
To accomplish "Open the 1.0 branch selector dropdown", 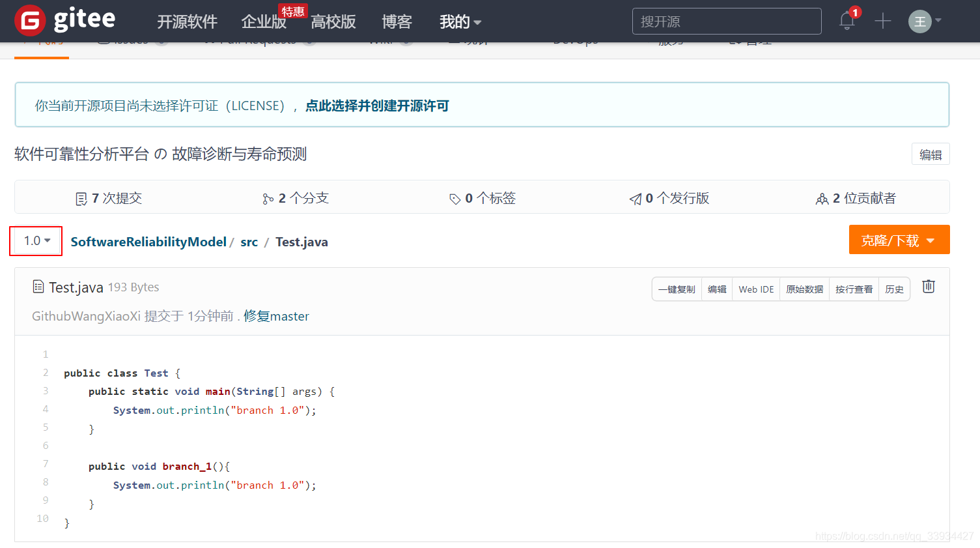I will pos(36,241).
